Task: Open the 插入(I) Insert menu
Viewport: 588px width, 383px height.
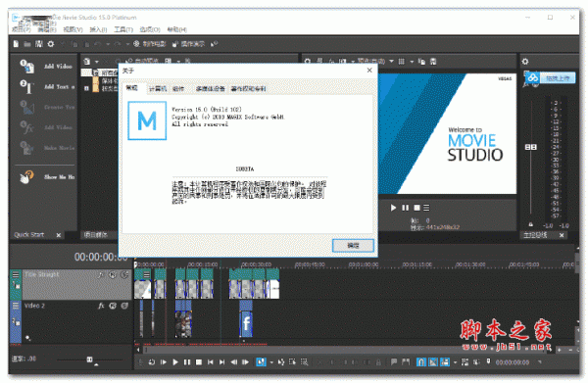Action: click(x=98, y=29)
